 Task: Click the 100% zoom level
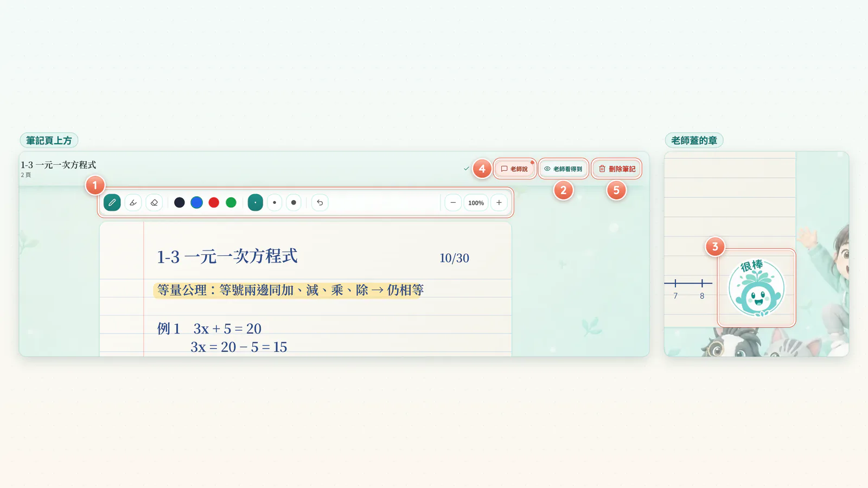point(476,203)
